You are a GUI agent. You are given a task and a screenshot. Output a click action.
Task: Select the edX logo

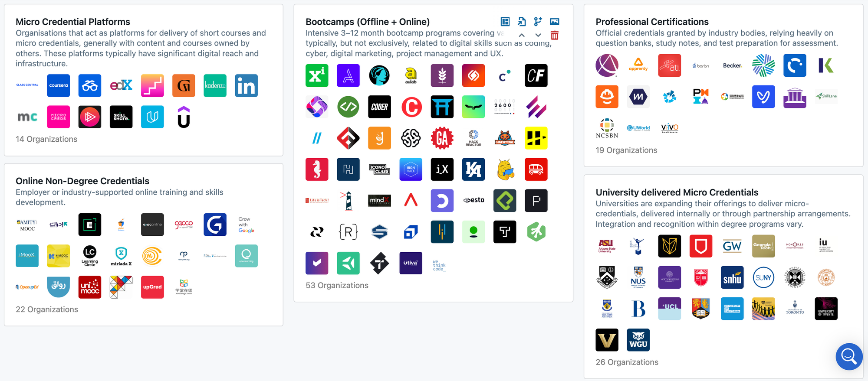(121, 86)
